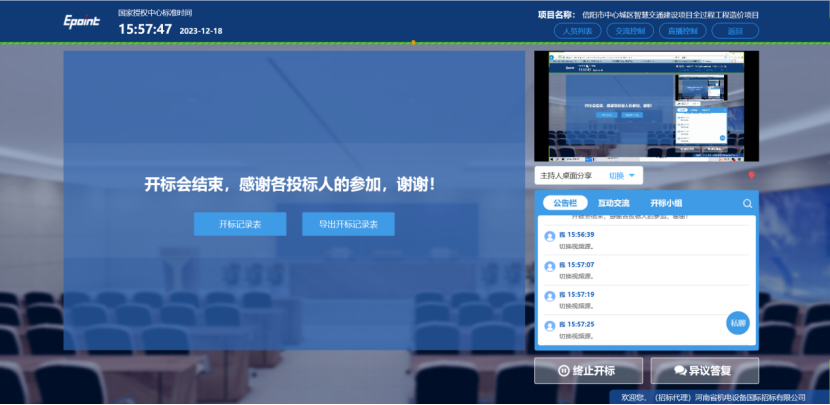Viewport: 830px width, 405px height.
Task: Click avatar icon of 15:57:19 message
Action: [x=550, y=297]
